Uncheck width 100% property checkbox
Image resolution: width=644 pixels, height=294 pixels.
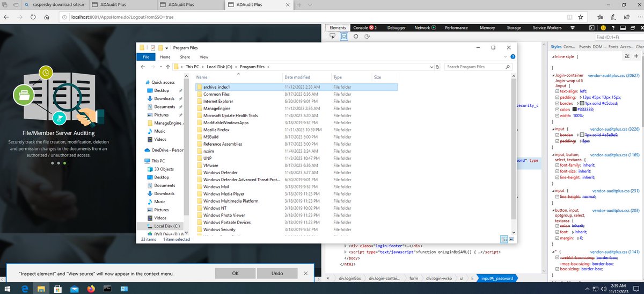point(556,115)
